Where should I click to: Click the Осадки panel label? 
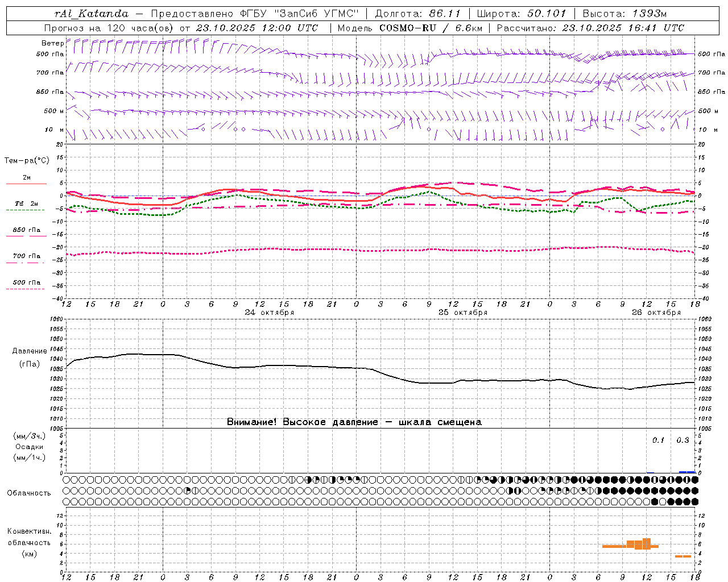(30, 447)
